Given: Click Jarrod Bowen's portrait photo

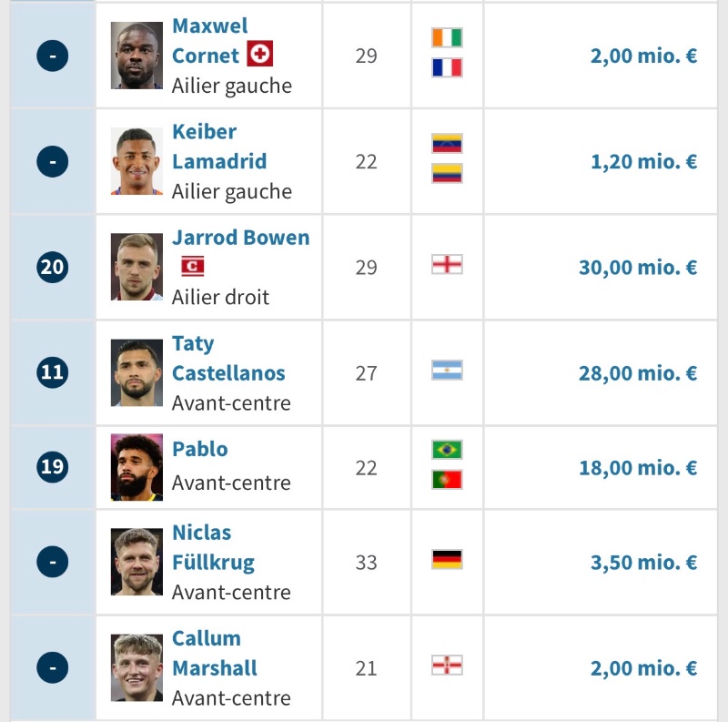Looking at the screenshot, I should pos(137,267).
